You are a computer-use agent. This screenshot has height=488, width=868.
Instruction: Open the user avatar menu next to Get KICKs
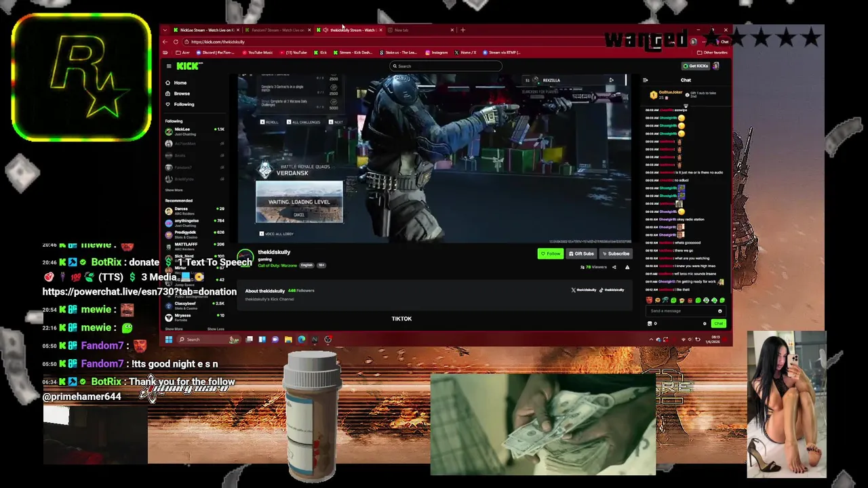pos(715,66)
